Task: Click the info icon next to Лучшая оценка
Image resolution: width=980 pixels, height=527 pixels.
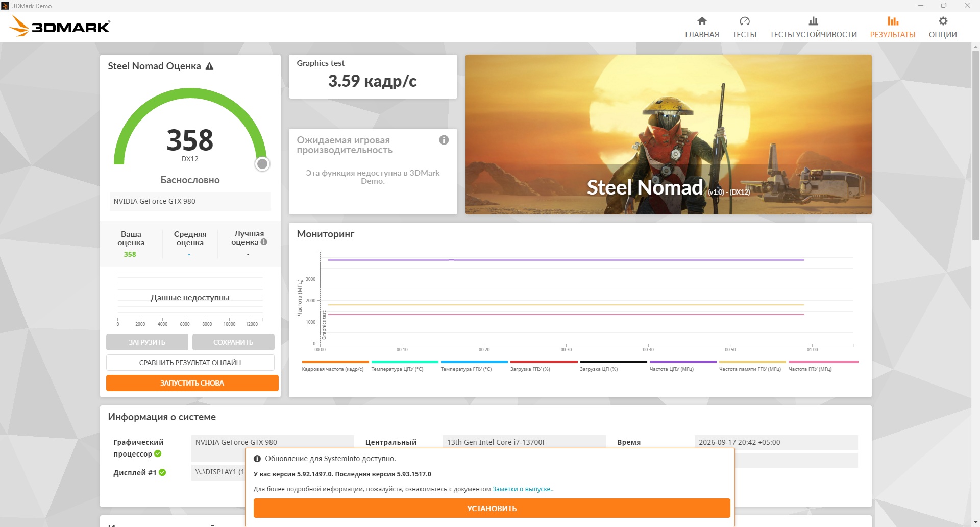Action: coord(264,242)
